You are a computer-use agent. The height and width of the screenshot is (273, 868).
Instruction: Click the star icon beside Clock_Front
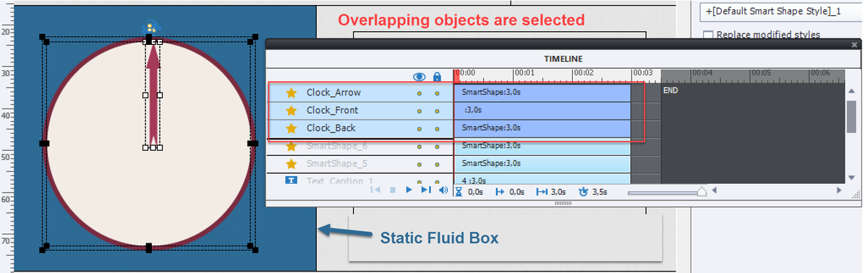[291, 111]
